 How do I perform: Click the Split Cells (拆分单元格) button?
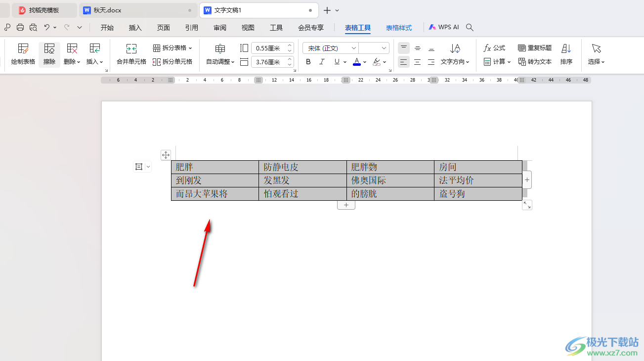coord(172,62)
